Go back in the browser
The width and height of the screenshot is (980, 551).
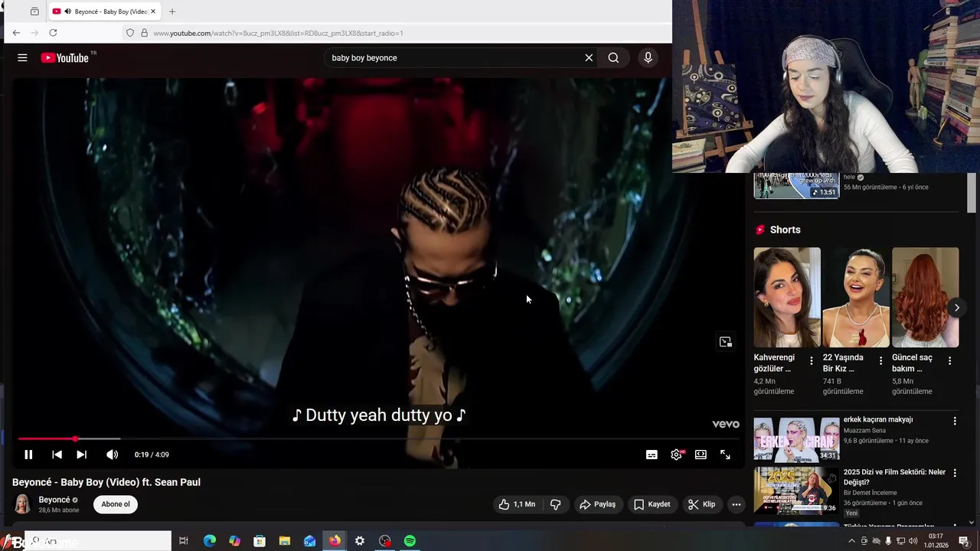[16, 33]
